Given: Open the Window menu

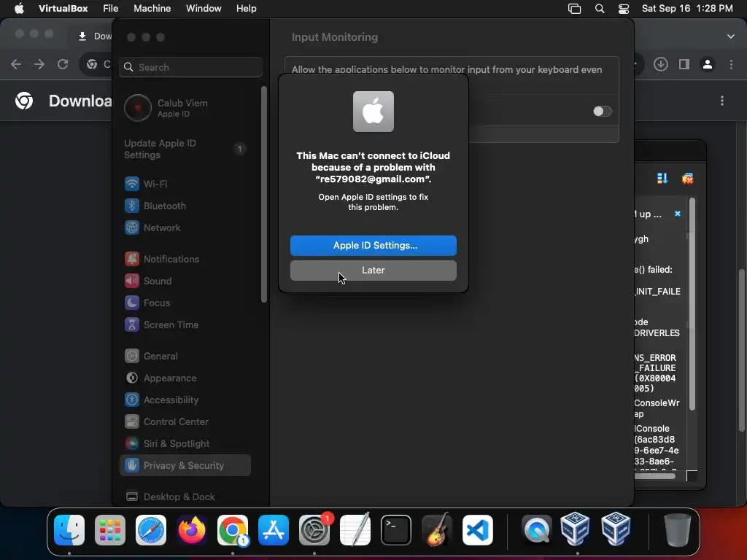Looking at the screenshot, I should [204, 9].
